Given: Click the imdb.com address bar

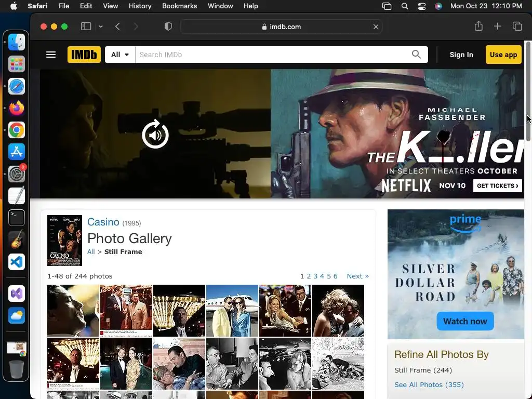Looking at the screenshot, I should coord(281,26).
